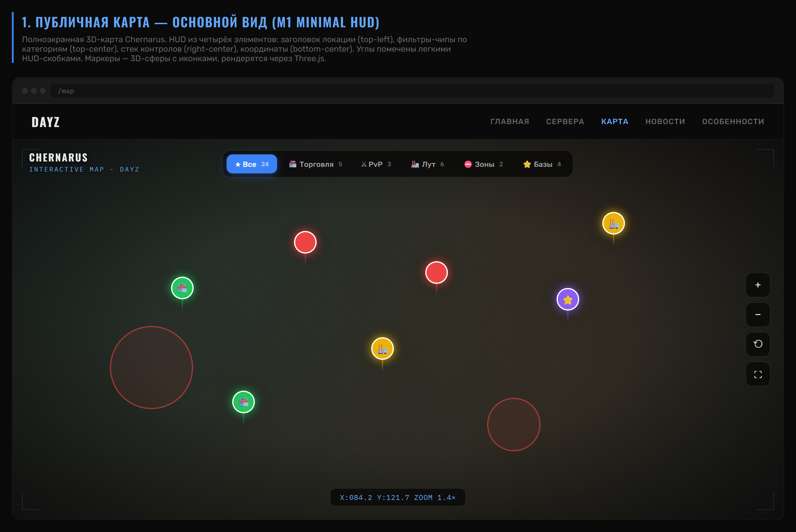Viewport: 796px width, 532px height.
Task: Click the DAYZ logo
Action: pyautogui.click(x=46, y=122)
